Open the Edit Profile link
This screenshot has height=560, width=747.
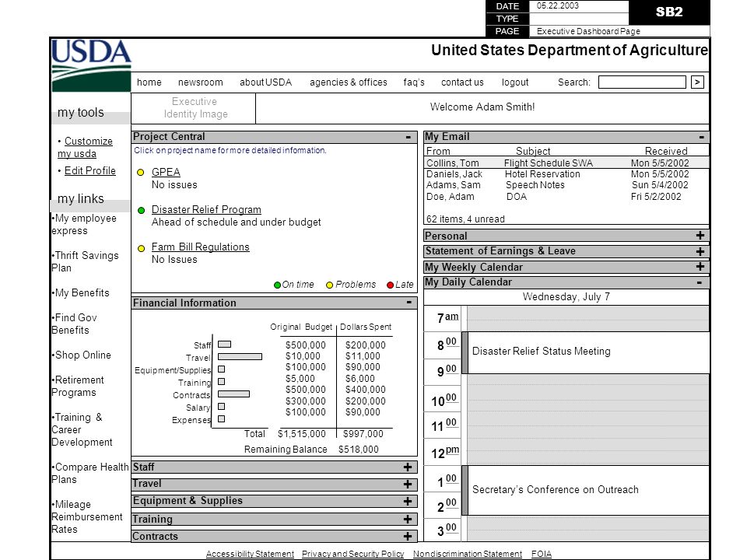pyautogui.click(x=90, y=170)
